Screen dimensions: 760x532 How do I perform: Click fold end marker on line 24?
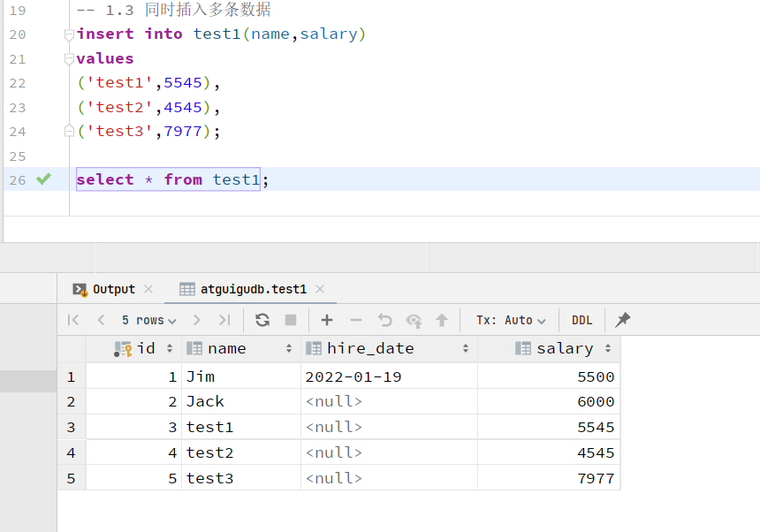(x=69, y=132)
